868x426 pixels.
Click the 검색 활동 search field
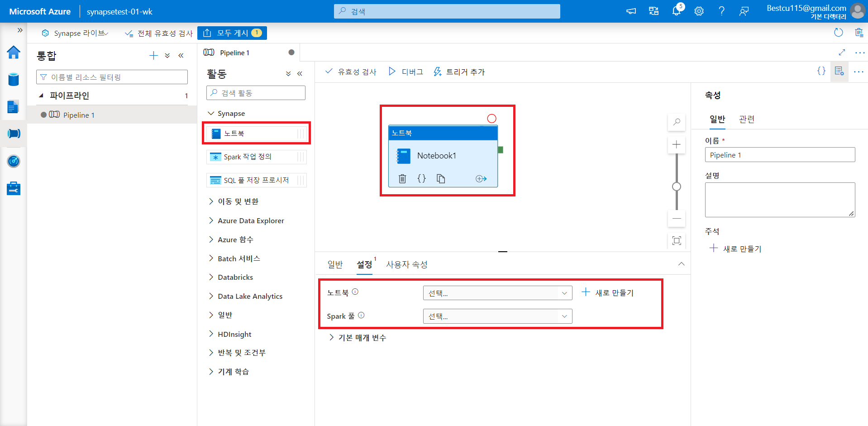pos(256,93)
